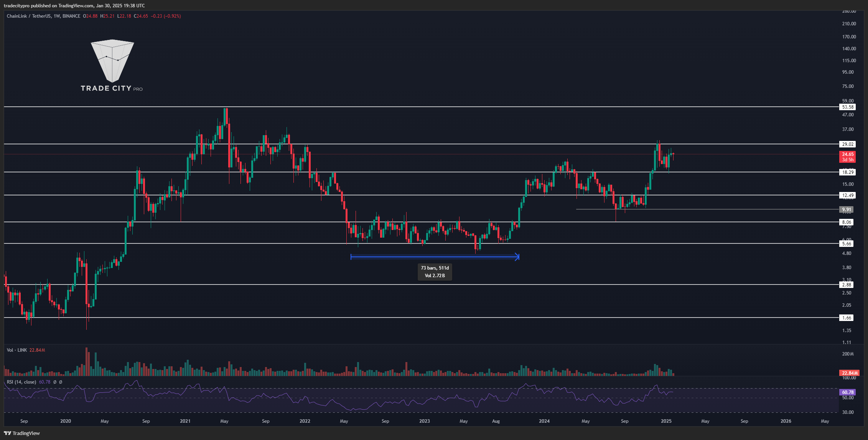The image size is (868, 440).
Task: Click the purple 60.78 RSI scale label
Action: pos(848,392)
